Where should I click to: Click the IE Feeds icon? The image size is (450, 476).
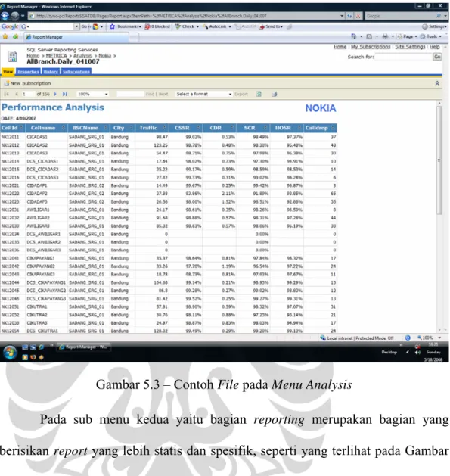pyautogui.click(x=369, y=36)
